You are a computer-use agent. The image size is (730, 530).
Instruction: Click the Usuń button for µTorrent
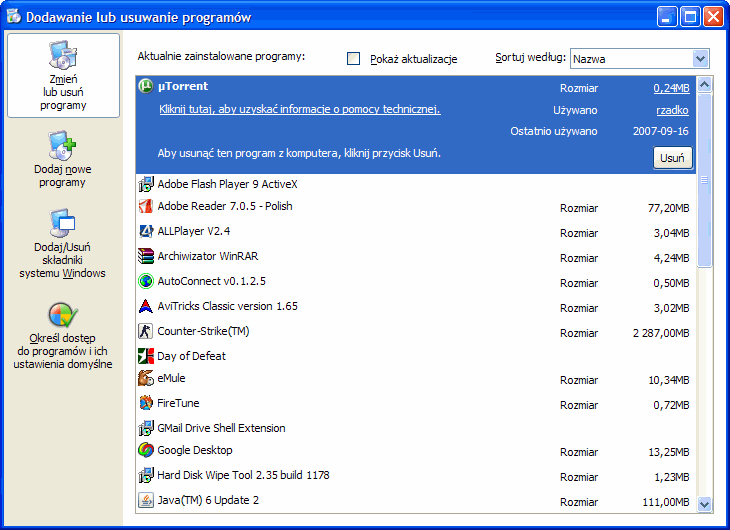coord(672,158)
